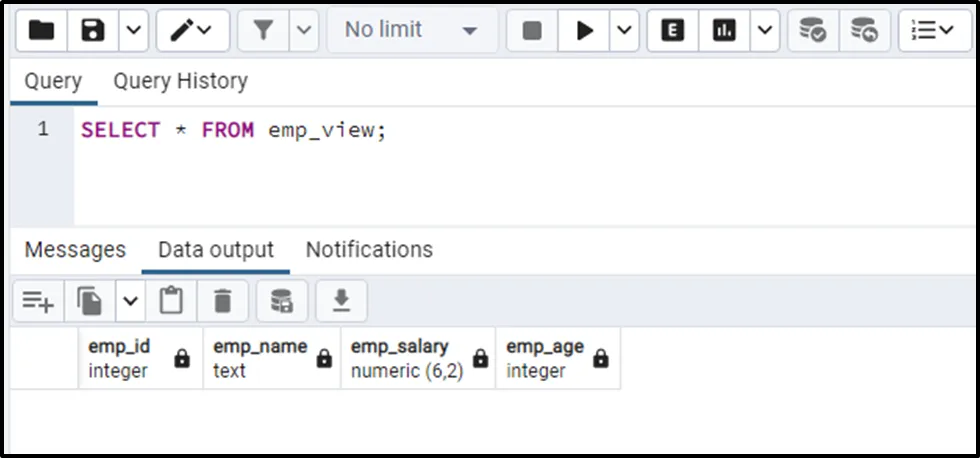This screenshot has height=458, width=980.
Task: Run the query with Execute button
Action: click(584, 31)
